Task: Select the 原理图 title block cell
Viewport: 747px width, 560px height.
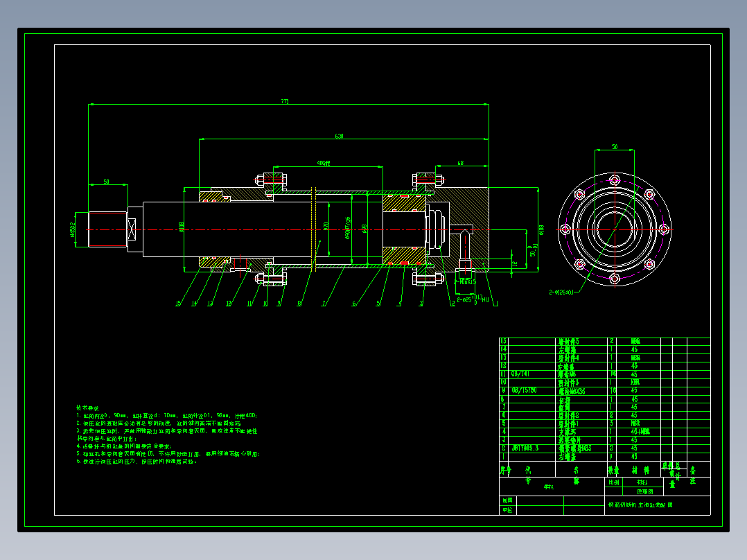Action: tap(644, 491)
